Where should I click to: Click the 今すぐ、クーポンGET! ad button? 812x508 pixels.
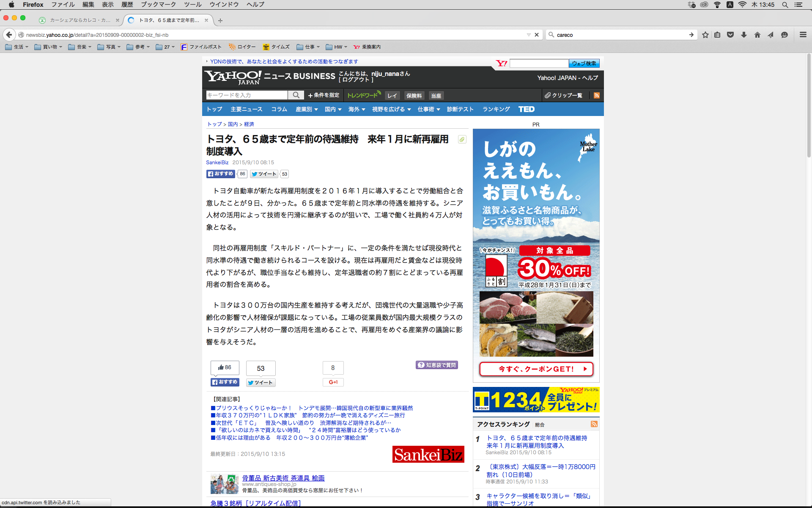coord(536,369)
